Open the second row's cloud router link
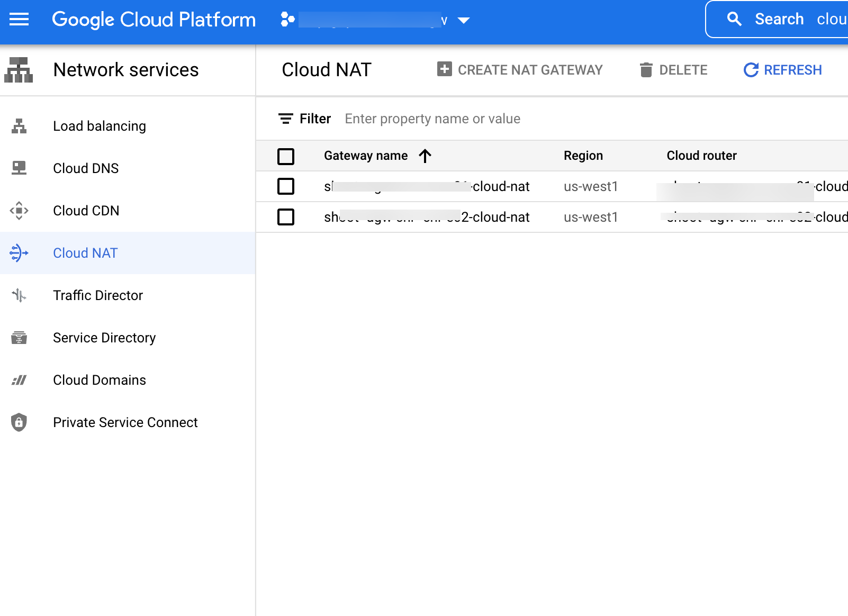Image resolution: width=848 pixels, height=616 pixels. click(x=757, y=217)
